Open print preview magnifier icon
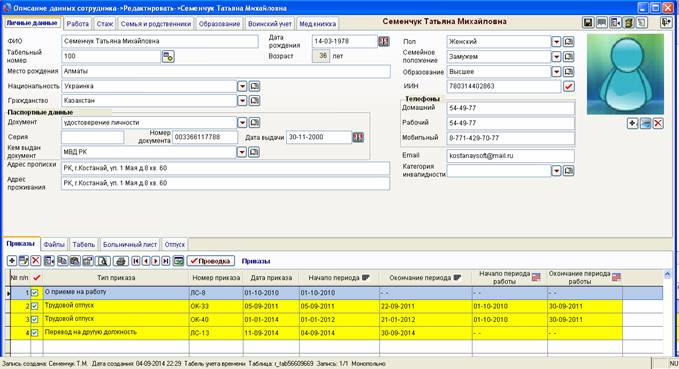The image size is (679, 369). click(x=103, y=261)
